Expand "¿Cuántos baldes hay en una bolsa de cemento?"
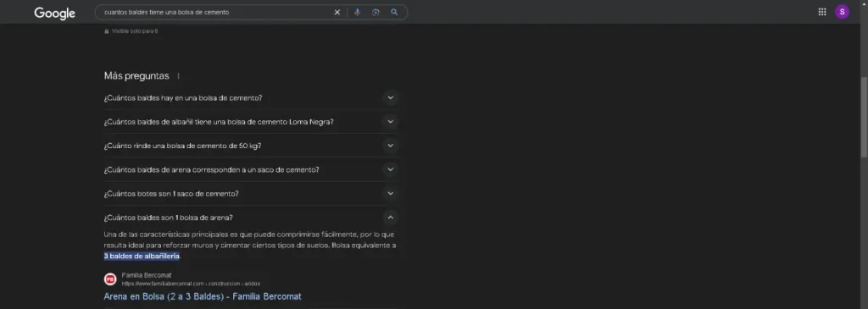The image size is (868, 309). tap(251, 98)
